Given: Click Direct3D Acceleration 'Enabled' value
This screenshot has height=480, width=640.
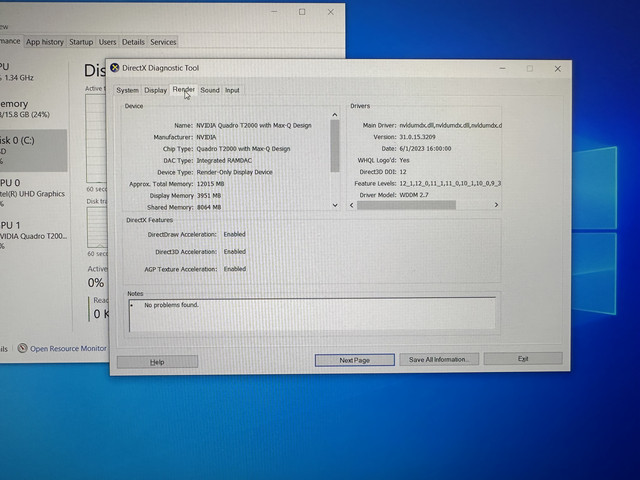Looking at the screenshot, I should click(x=235, y=251).
